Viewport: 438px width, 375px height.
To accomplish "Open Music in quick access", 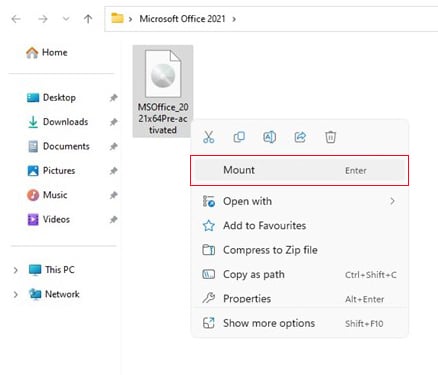I will tap(47, 195).
